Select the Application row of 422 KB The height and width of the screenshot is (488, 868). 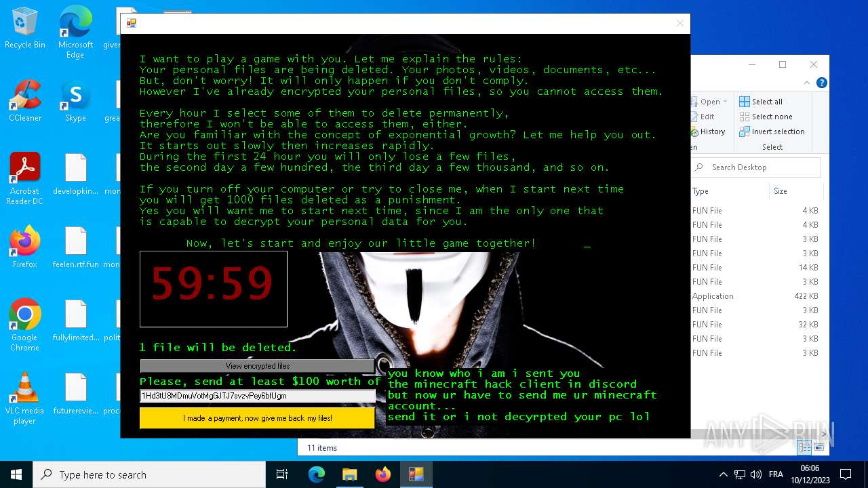[755, 296]
